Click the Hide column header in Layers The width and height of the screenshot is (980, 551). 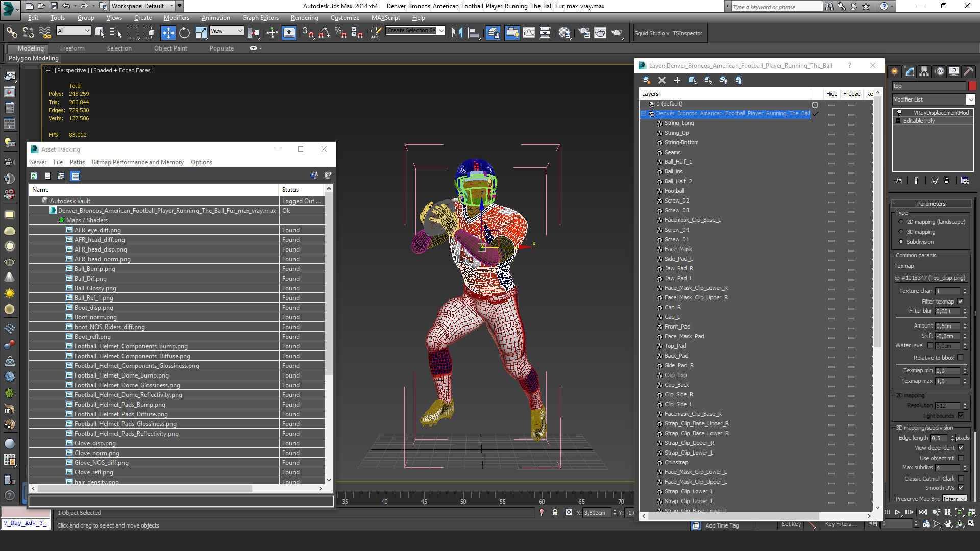[831, 94]
